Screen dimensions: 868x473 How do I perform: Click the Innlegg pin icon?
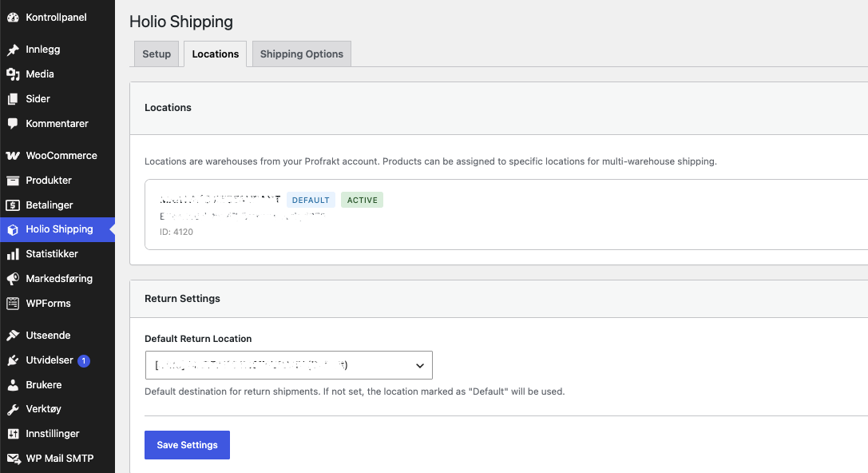pyautogui.click(x=13, y=50)
